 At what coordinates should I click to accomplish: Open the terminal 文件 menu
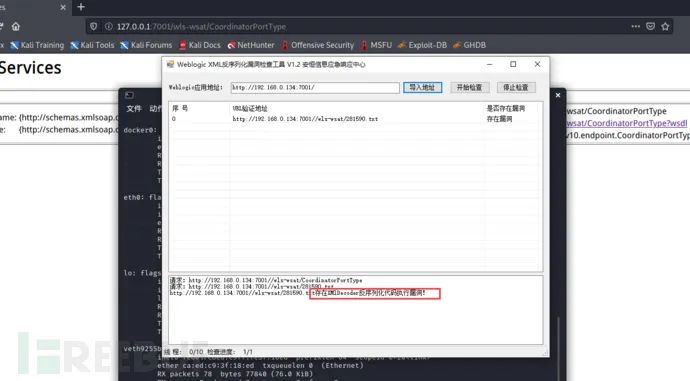pyautogui.click(x=134, y=109)
